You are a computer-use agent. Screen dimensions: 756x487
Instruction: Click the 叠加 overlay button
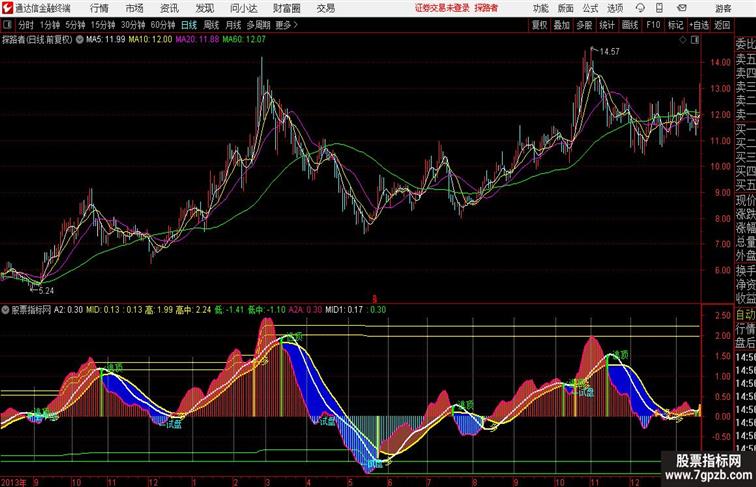[562, 25]
